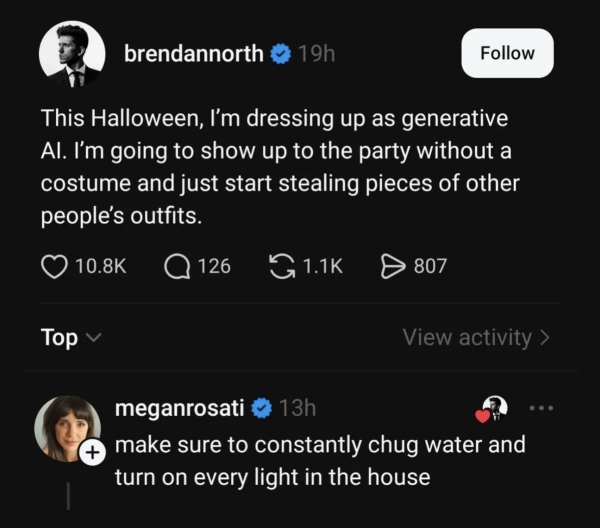
Task: Expand the Top sort dropdown
Action: pos(70,338)
